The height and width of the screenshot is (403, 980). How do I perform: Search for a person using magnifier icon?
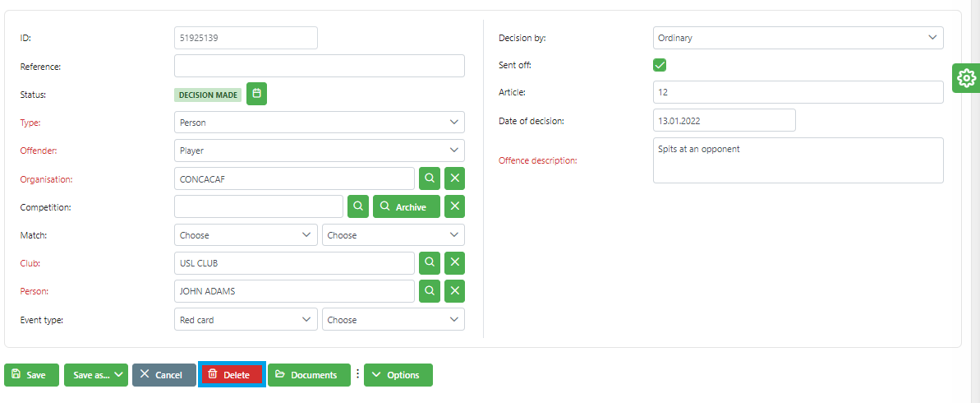(428, 291)
